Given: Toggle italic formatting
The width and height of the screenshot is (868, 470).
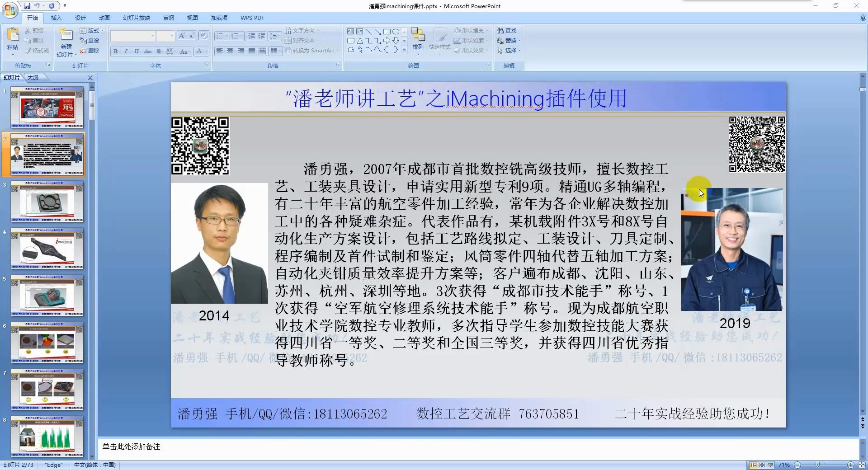Looking at the screenshot, I should tap(126, 51).
